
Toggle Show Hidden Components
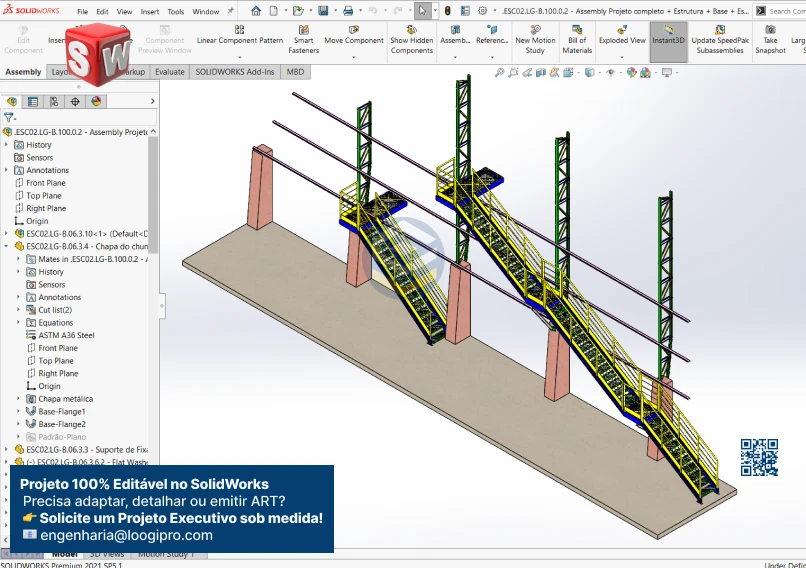click(412, 39)
